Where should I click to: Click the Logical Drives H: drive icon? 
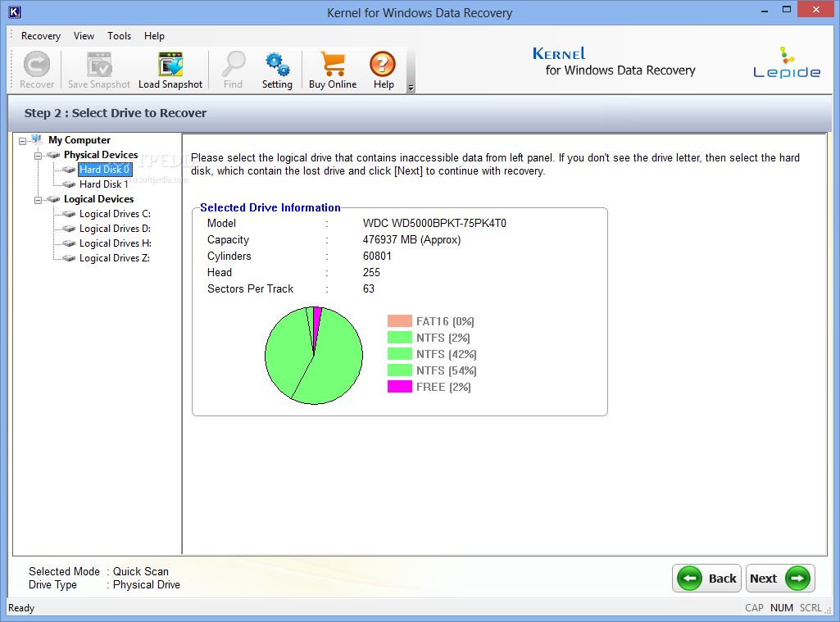[x=69, y=243]
